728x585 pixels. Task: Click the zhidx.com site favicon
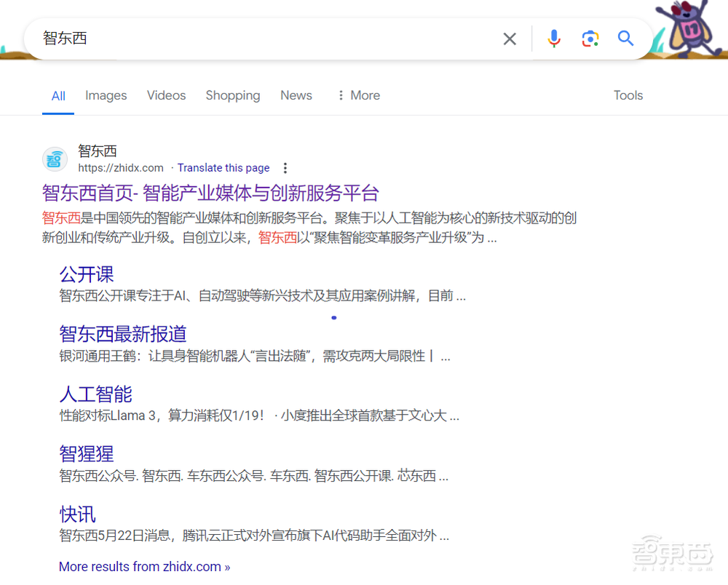[55, 159]
